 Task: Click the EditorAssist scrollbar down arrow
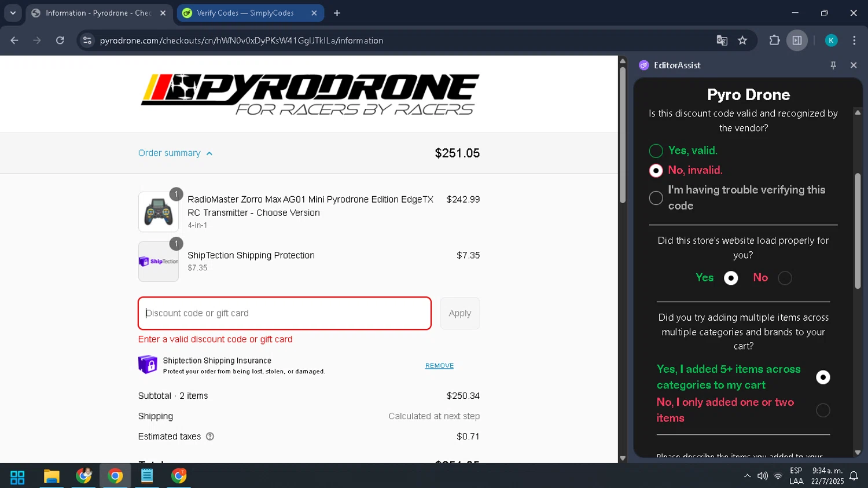[858, 453]
